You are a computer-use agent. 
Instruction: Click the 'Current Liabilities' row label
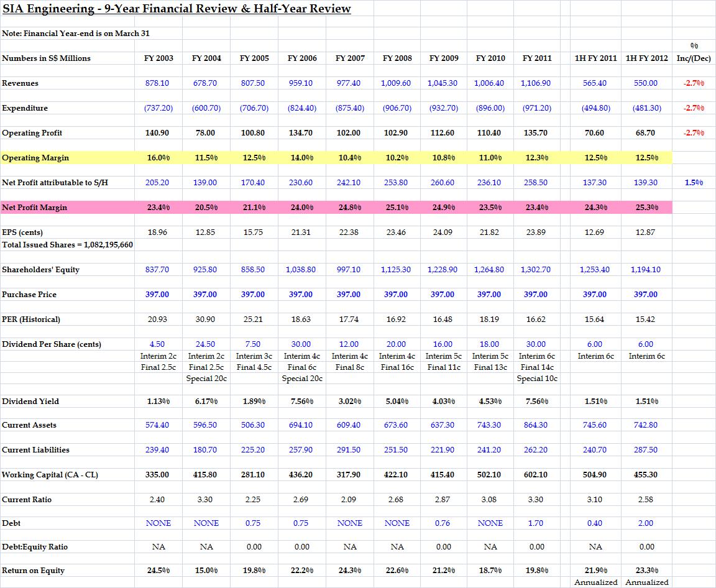35,449
